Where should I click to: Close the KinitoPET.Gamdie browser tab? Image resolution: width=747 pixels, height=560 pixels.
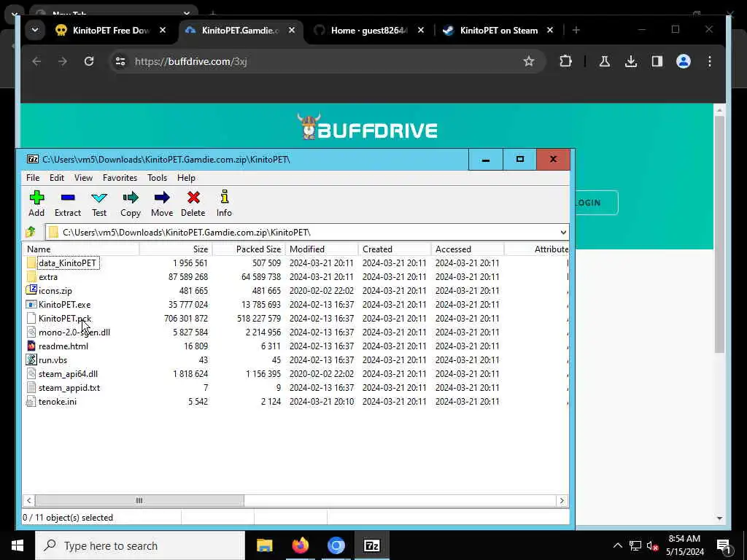click(x=292, y=30)
